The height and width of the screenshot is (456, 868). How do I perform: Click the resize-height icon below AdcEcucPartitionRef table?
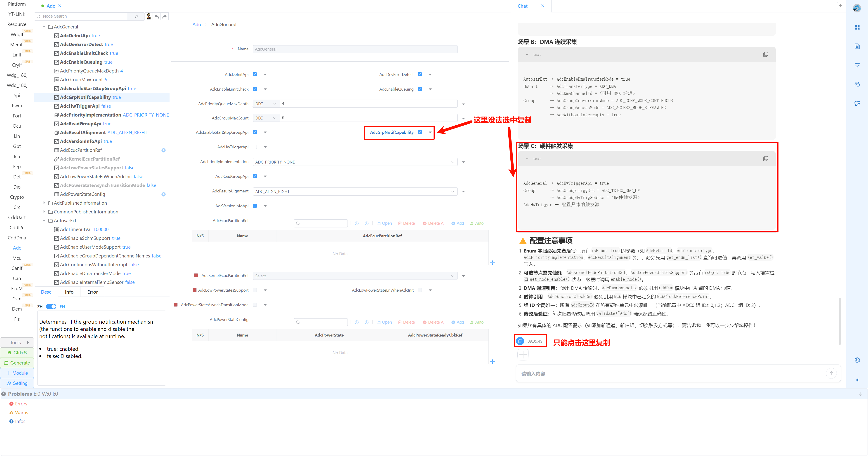[492, 263]
